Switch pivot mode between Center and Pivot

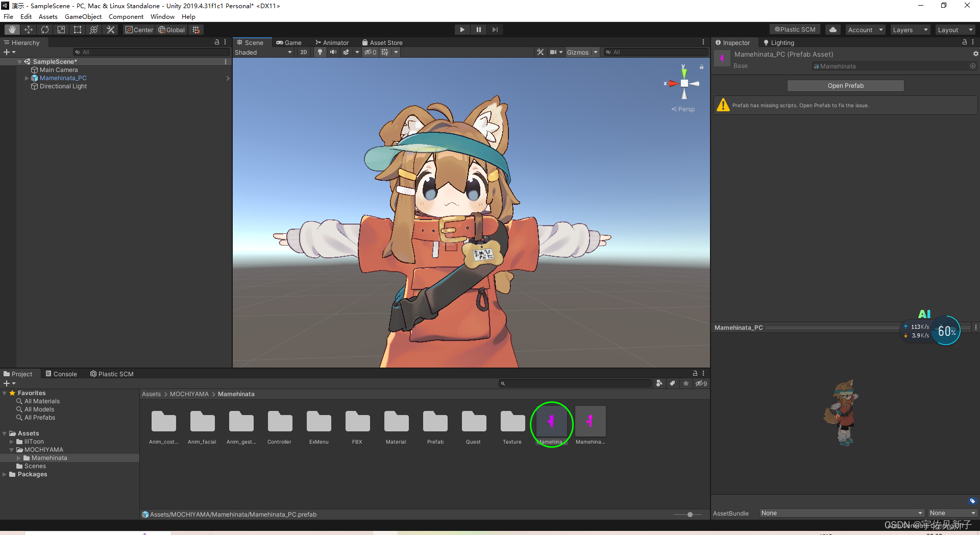(x=139, y=30)
